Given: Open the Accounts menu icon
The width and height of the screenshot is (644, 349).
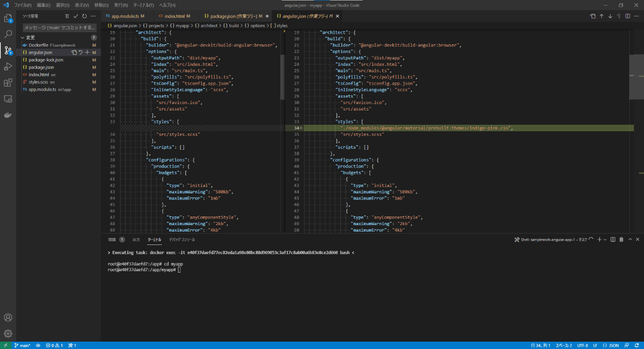Looking at the screenshot, I should [8, 318].
